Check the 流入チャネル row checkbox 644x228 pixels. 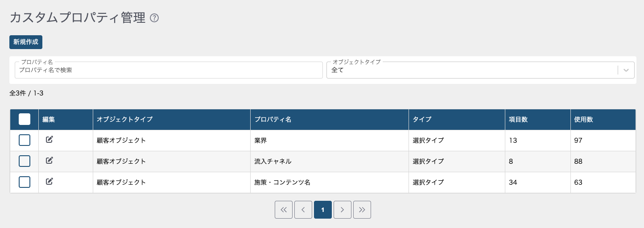coord(25,161)
